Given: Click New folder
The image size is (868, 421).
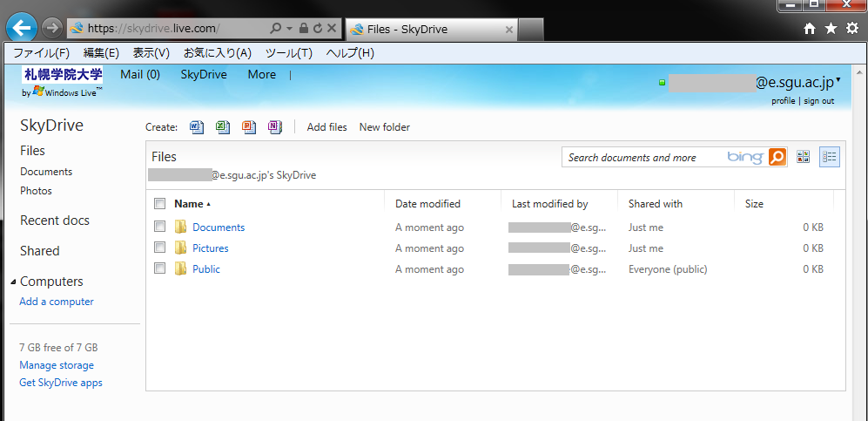Looking at the screenshot, I should tap(385, 127).
